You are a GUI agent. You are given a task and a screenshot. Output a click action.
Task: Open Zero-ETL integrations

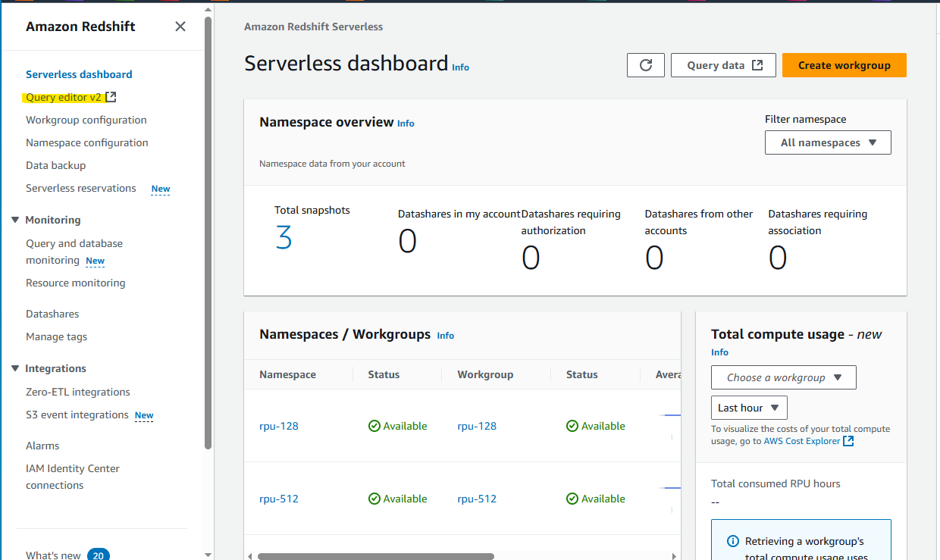pos(78,392)
